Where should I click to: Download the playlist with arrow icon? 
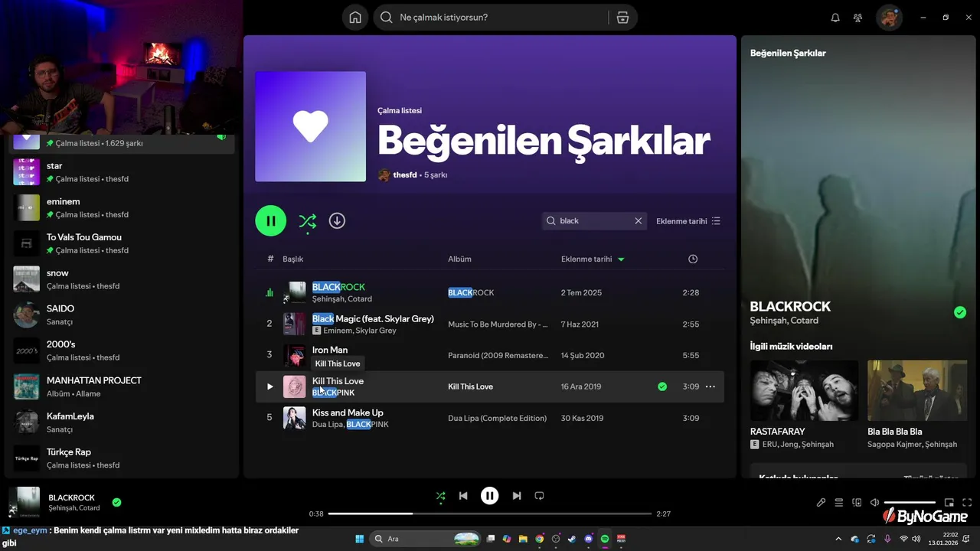[x=337, y=221]
